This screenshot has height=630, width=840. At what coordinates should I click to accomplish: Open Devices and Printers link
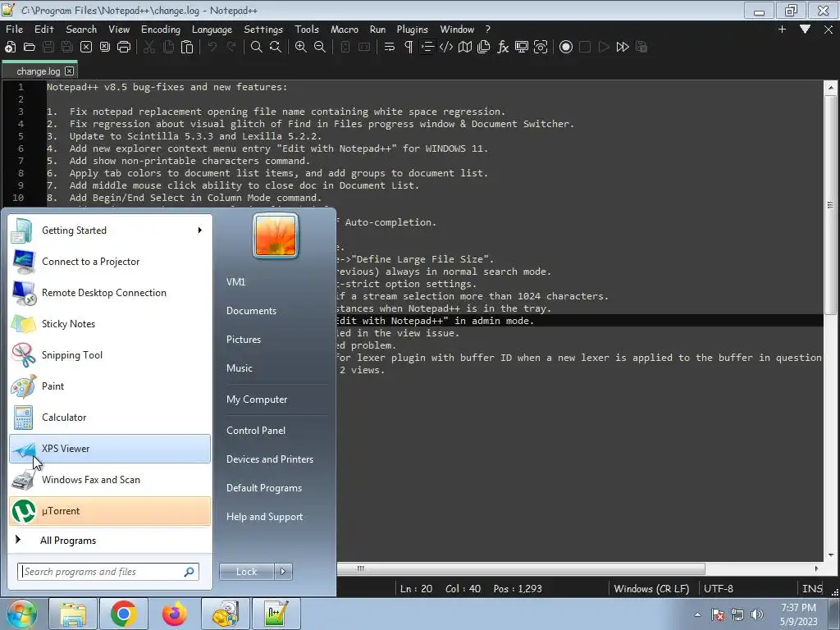(269, 459)
